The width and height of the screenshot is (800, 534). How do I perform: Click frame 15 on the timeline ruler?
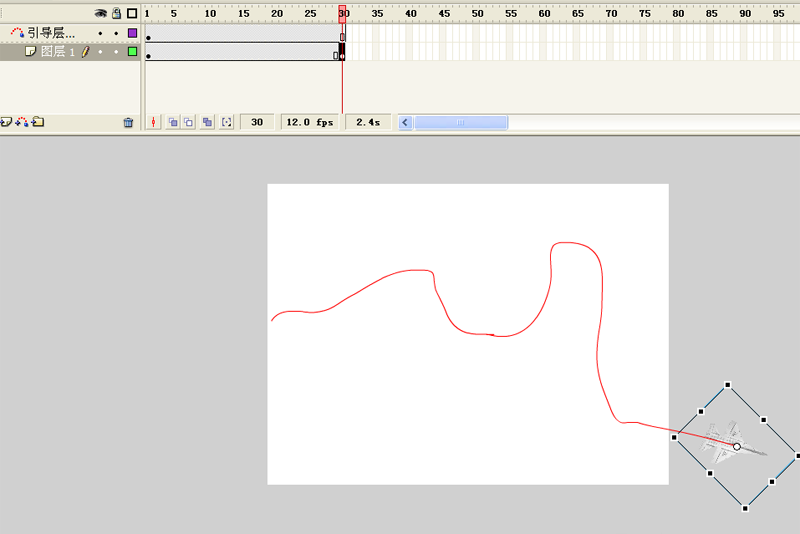point(244,13)
